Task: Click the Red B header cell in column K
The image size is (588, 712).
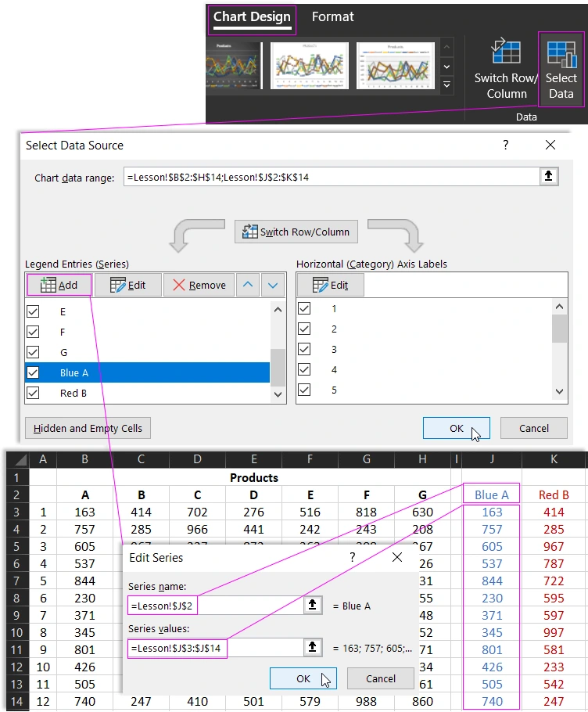Action: tap(554, 494)
